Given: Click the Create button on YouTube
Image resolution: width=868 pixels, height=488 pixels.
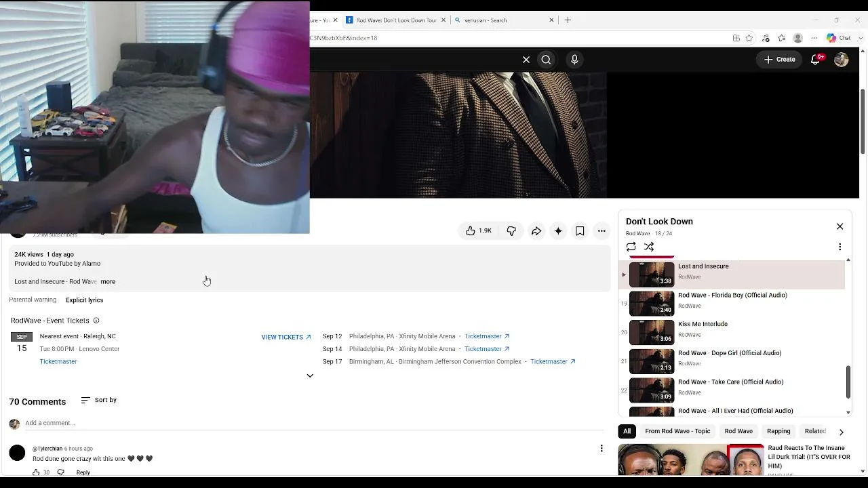Looking at the screenshot, I should tap(779, 60).
